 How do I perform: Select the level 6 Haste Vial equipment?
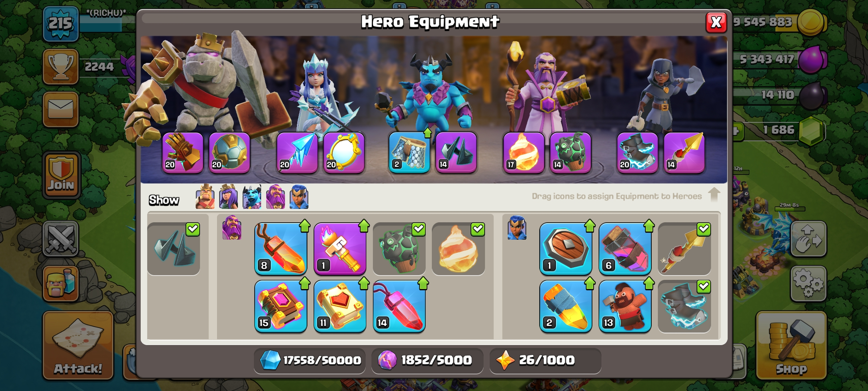(625, 249)
